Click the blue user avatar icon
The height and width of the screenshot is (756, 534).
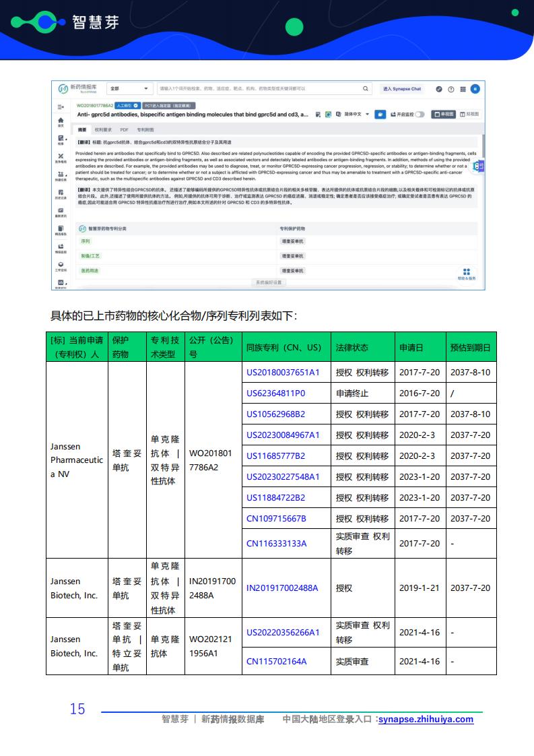pos(475,89)
